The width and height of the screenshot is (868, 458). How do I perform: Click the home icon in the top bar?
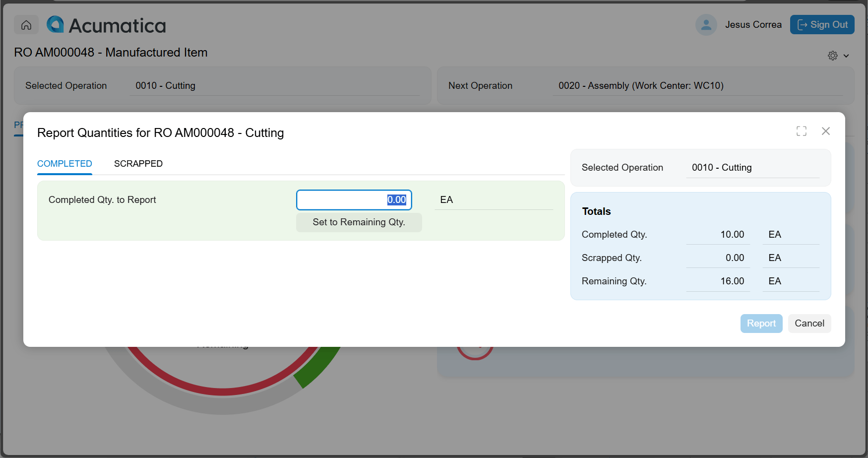click(26, 24)
